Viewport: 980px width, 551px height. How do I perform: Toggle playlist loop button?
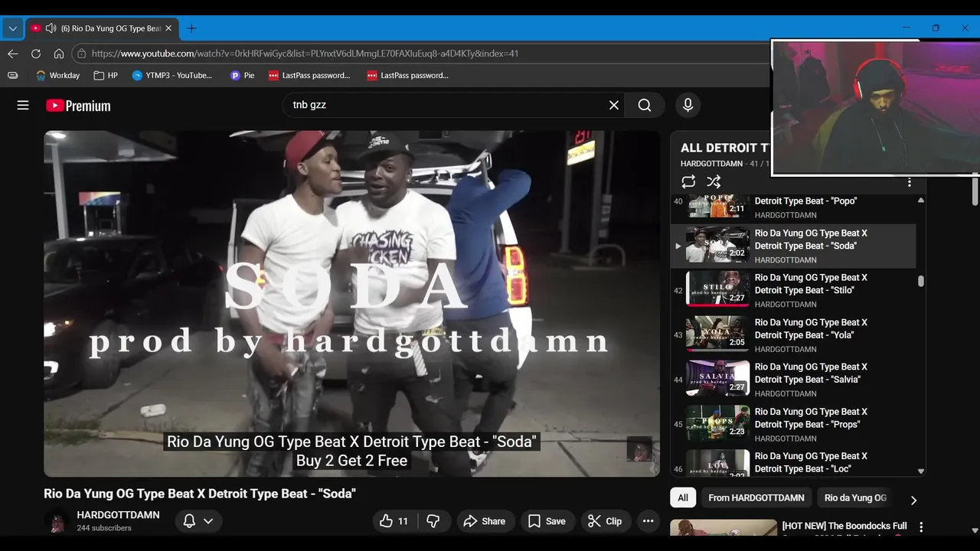[688, 181]
